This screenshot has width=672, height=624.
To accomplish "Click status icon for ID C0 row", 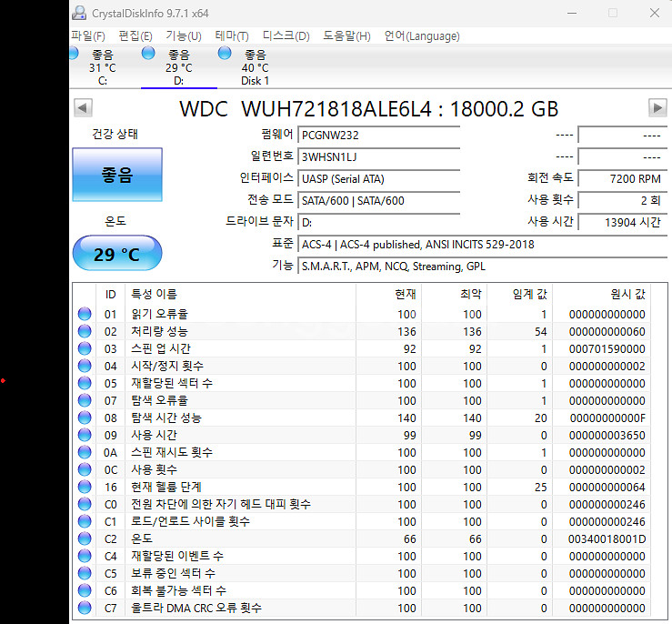I will [85, 504].
